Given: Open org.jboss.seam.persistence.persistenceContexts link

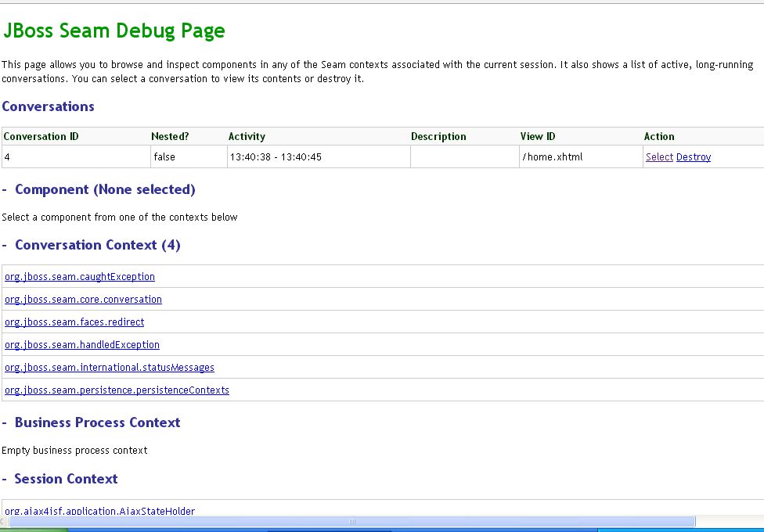Looking at the screenshot, I should 117,390.
